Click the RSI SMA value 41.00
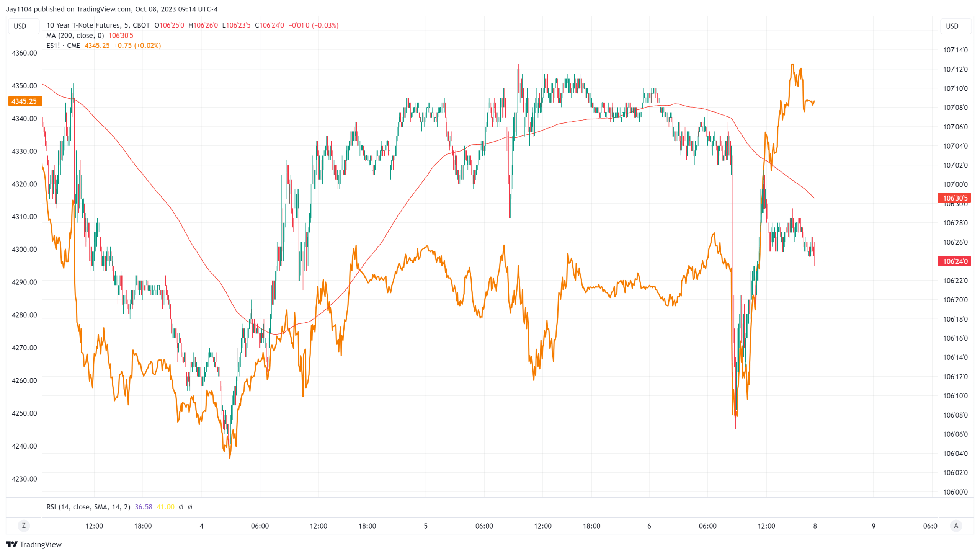This screenshot has width=980, height=555. [165, 507]
